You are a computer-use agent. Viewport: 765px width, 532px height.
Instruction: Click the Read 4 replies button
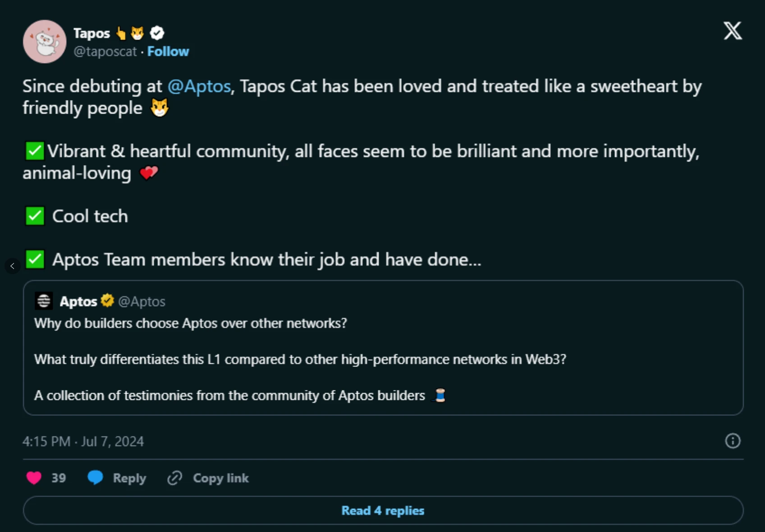(x=383, y=510)
